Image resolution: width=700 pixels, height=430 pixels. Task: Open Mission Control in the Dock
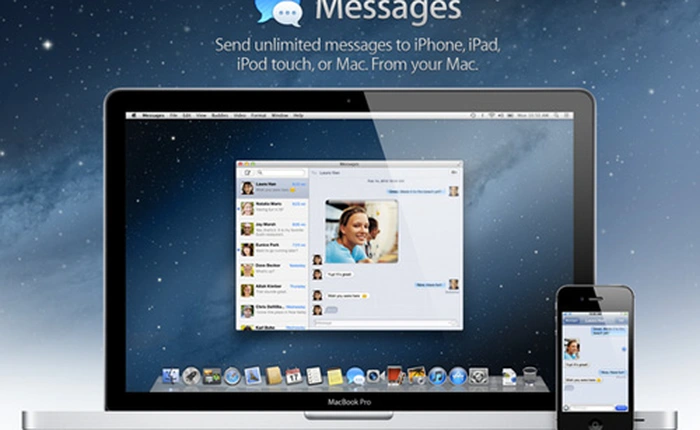[212, 376]
